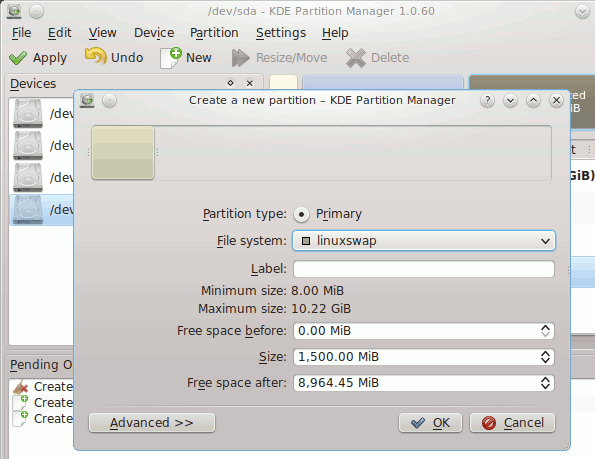The image size is (595, 459).
Task: Expand options with the Advanced >> button
Action: coord(152,423)
